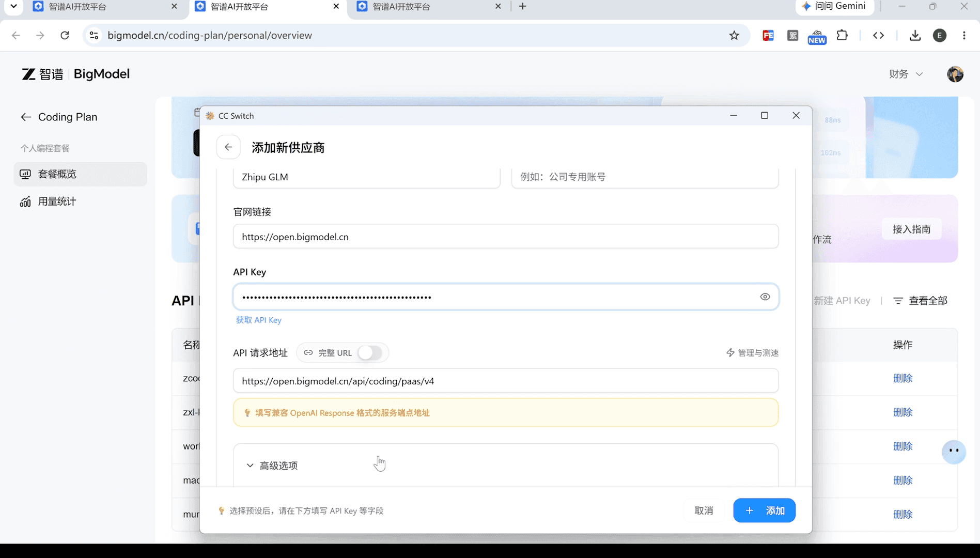
Task: Click the Coding Plan back arrow
Action: [x=26, y=117]
